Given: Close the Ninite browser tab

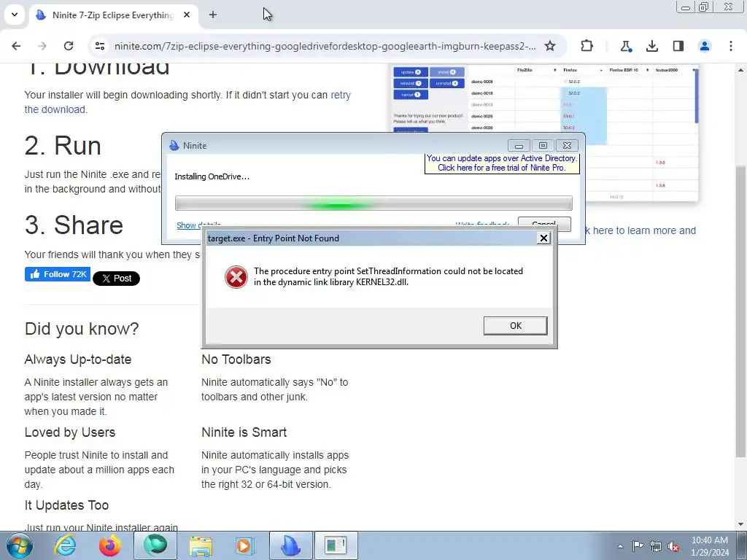Looking at the screenshot, I should 187,15.
